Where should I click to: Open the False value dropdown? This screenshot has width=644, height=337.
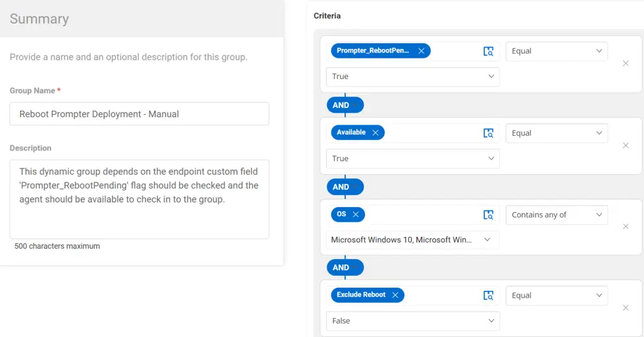click(x=412, y=321)
